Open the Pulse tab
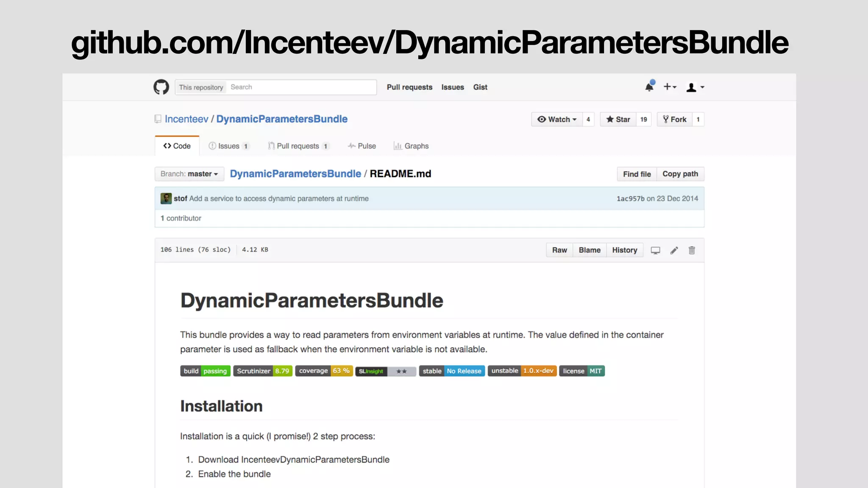This screenshot has width=868, height=488. coord(362,146)
